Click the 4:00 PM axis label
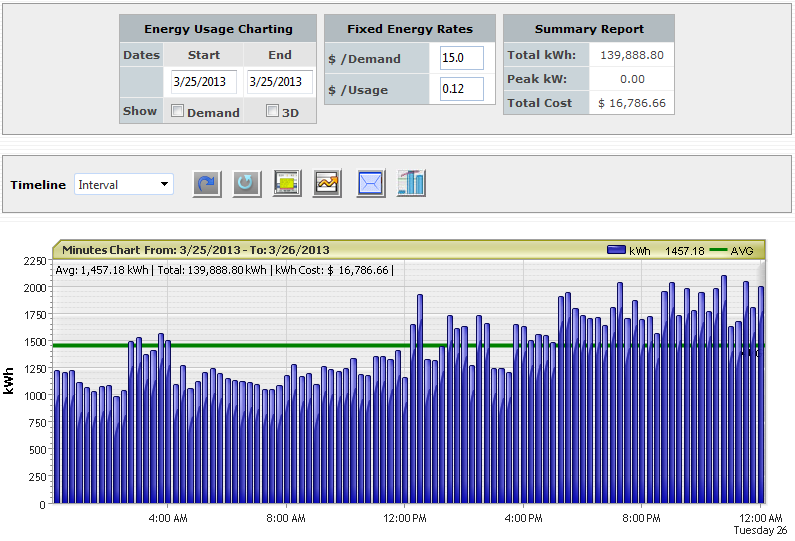Viewport: 795px width, 541px height. click(x=523, y=518)
